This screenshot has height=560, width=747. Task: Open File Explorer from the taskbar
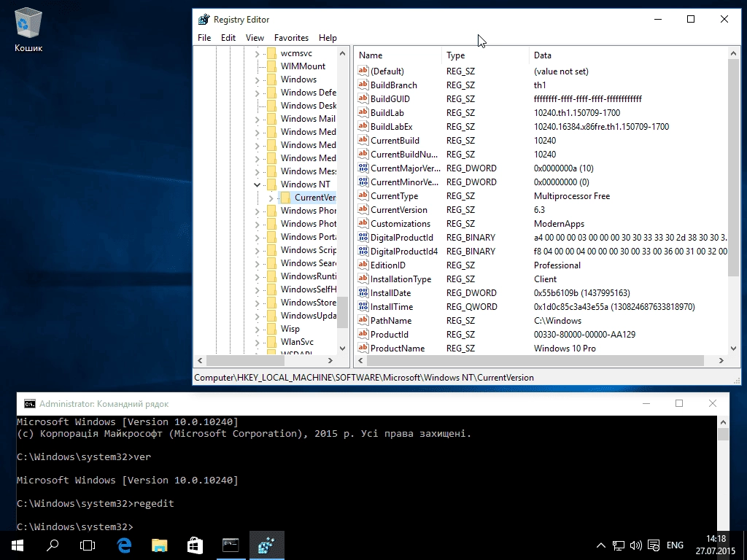[x=159, y=545]
